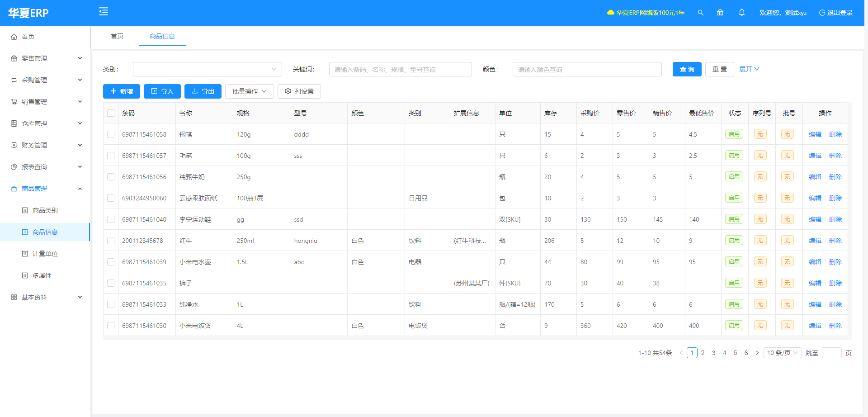Expand 零售管理 menu chevron
The height and width of the screenshot is (417, 868).
pos(80,58)
